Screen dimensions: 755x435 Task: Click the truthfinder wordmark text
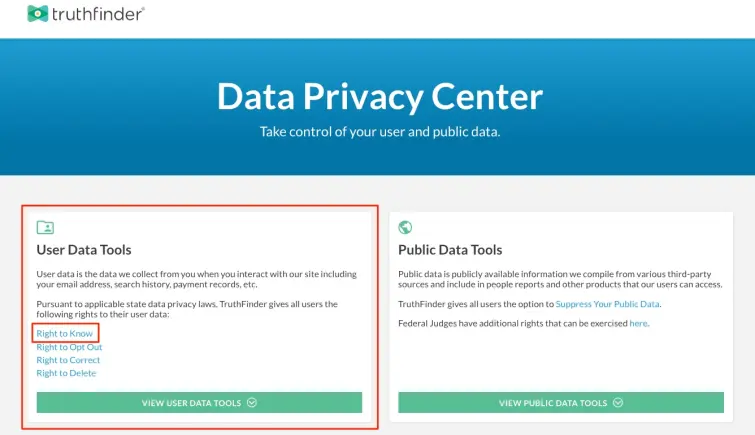[x=100, y=14]
